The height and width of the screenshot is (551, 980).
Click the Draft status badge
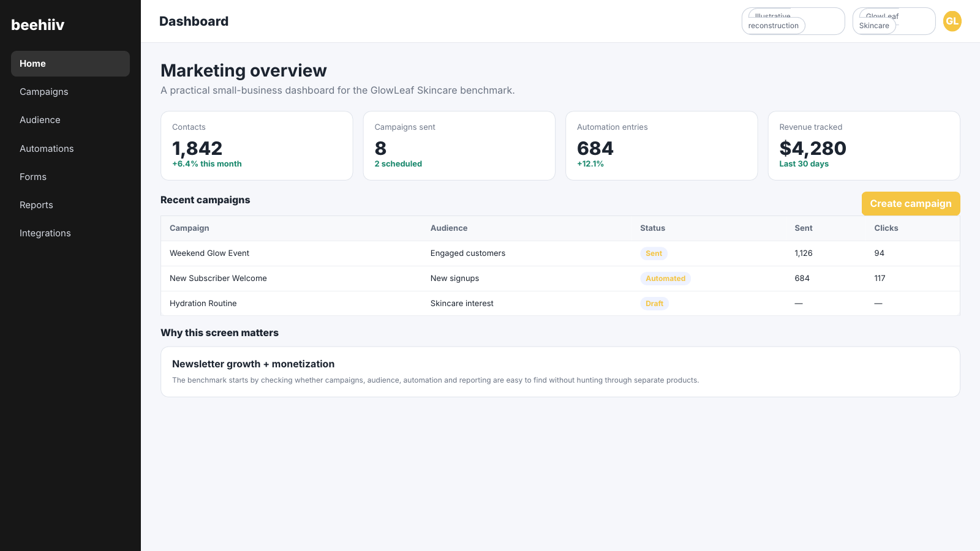tap(654, 304)
